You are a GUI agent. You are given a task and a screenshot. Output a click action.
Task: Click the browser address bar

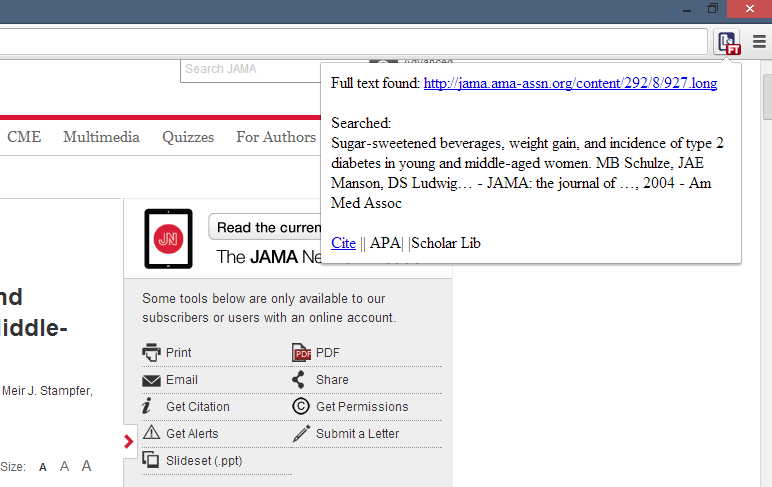click(x=354, y=42)
